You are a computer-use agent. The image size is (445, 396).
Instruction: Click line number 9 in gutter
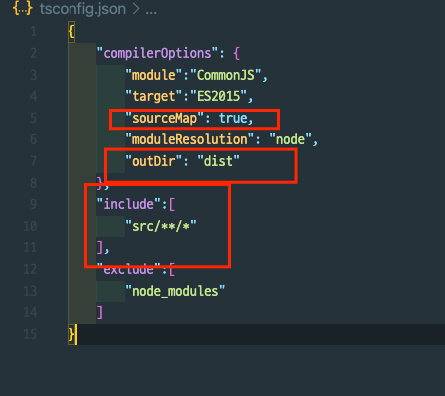click(34, 204)
